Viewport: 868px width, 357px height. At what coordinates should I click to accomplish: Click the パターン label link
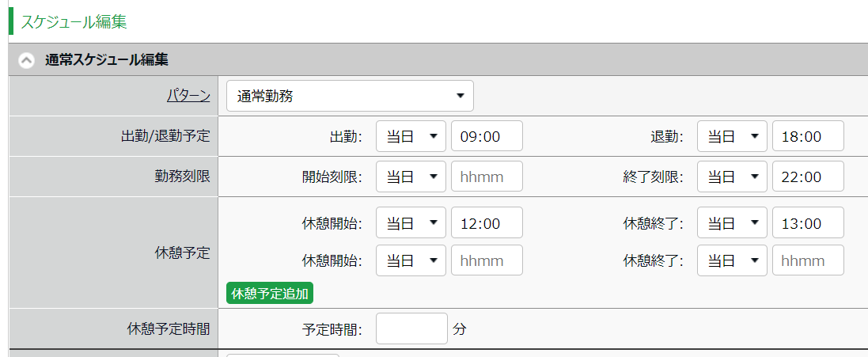pos(189,96)
